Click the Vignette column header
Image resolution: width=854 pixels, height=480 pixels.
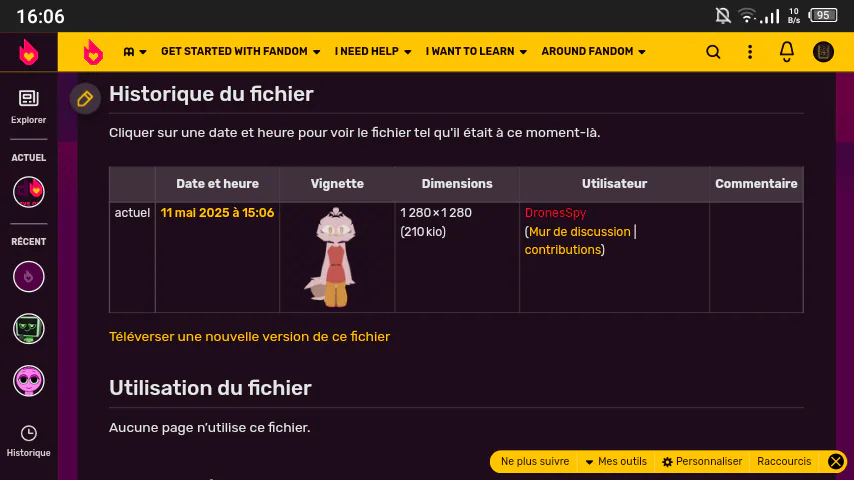[337, 184]
